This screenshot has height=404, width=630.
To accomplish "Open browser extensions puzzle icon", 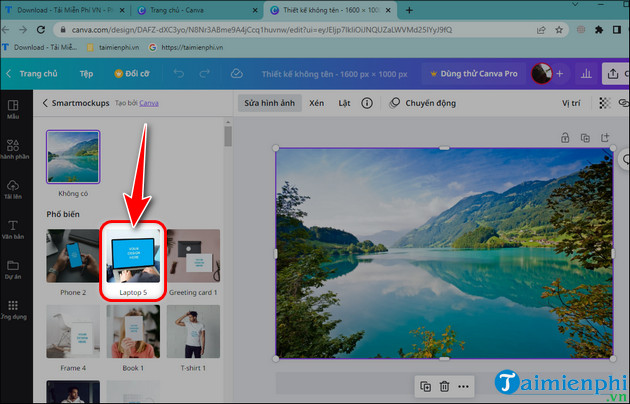I will tap(599, 30).
